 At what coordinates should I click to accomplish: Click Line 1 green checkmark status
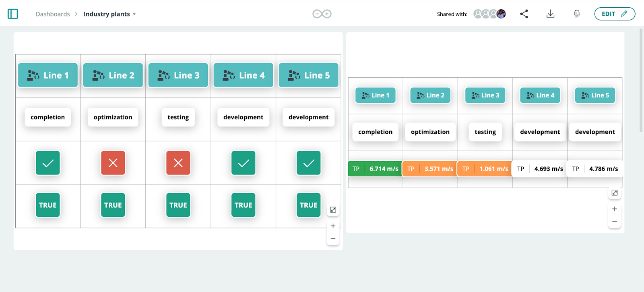pos(48,163)
